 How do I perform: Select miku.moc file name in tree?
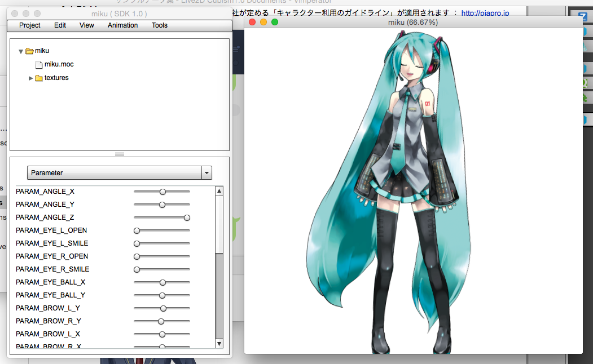click(x=59, y=64)
